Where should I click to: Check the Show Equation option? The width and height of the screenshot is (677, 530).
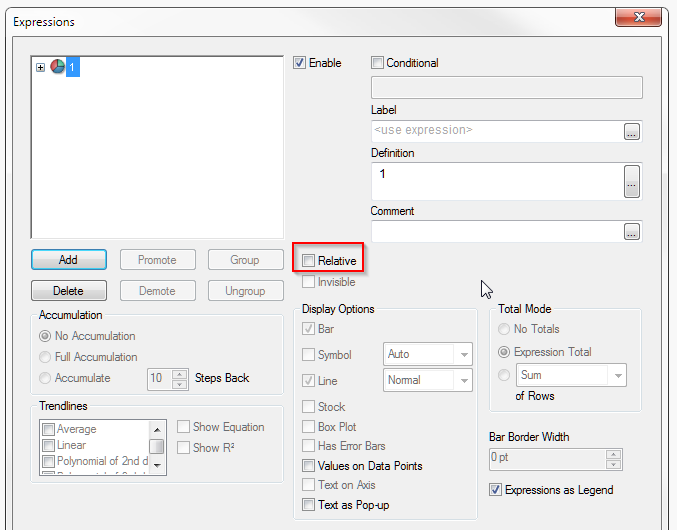[183, 427]
